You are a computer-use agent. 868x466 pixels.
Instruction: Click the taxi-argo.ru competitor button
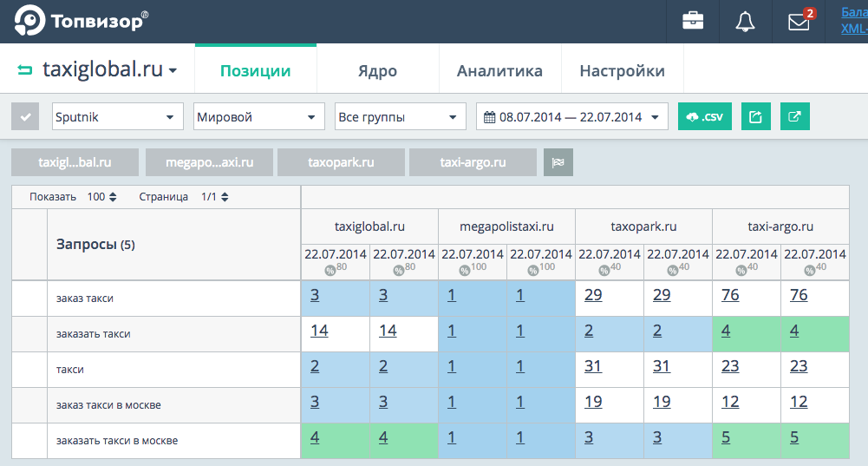pos(473,162)
